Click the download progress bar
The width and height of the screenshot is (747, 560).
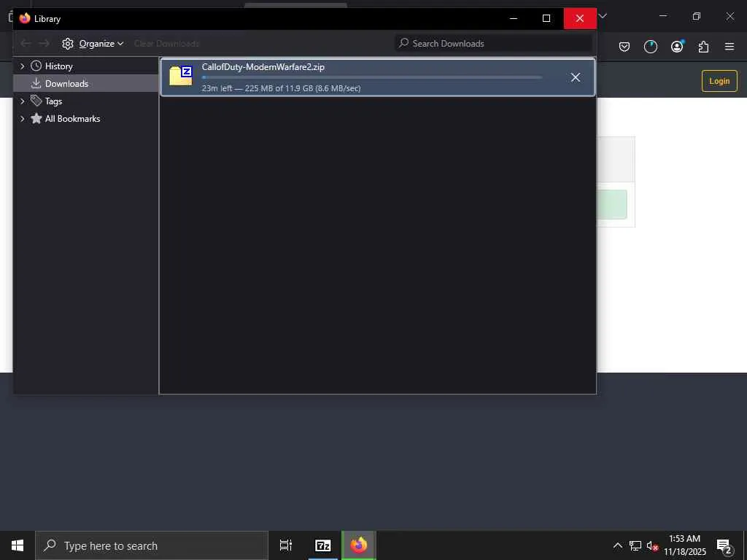tap(371, 77)
